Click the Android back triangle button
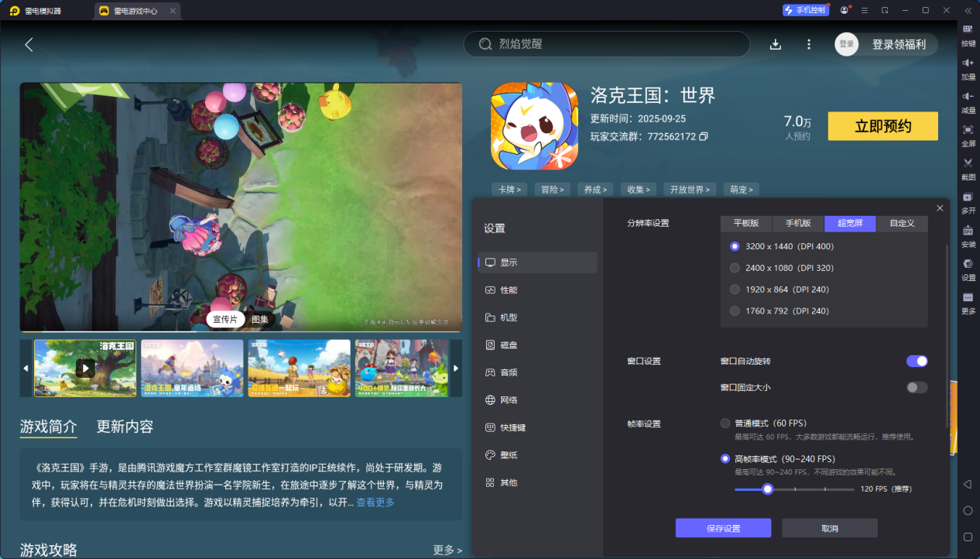The height and width of the screenshot is (559, 980). [968, 484]
